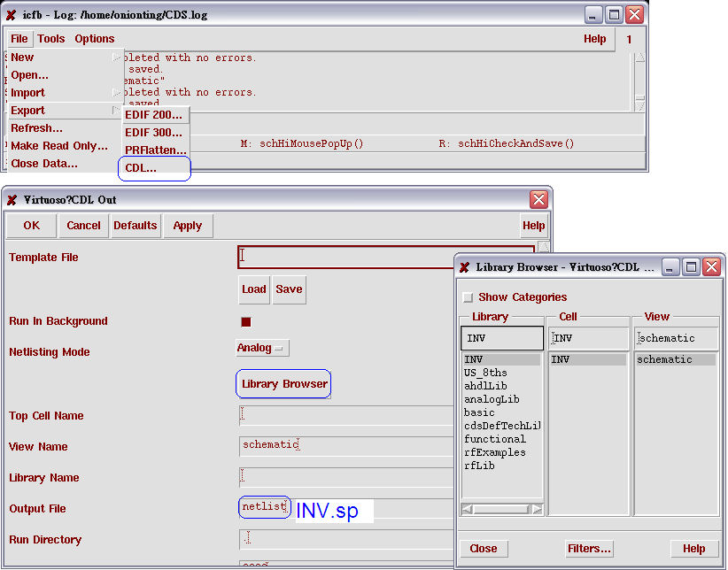Click Close in the Library Browser
The width and height of the screenshot is (728, 570).
tap(484, 549)
